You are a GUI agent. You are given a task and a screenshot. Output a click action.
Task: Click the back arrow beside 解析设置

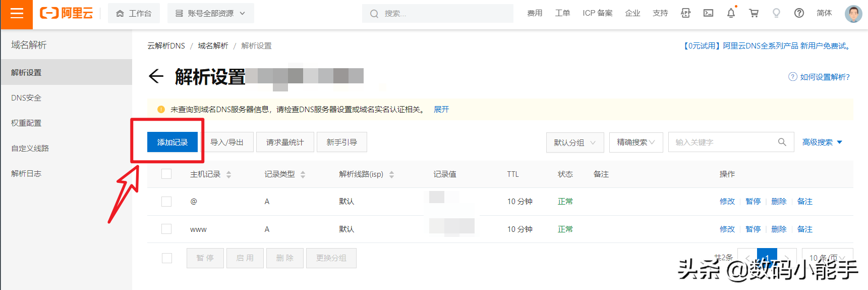pyautogui.click(x=156, y=76)
